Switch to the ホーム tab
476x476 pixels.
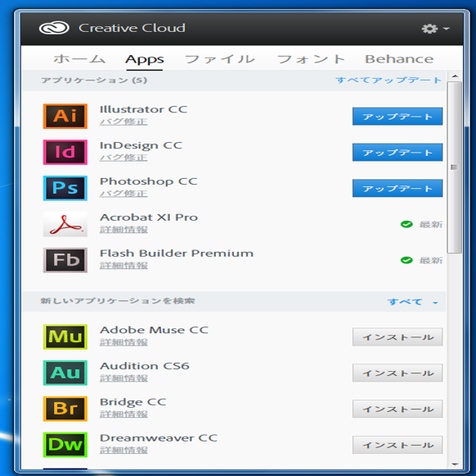point(80,59)
